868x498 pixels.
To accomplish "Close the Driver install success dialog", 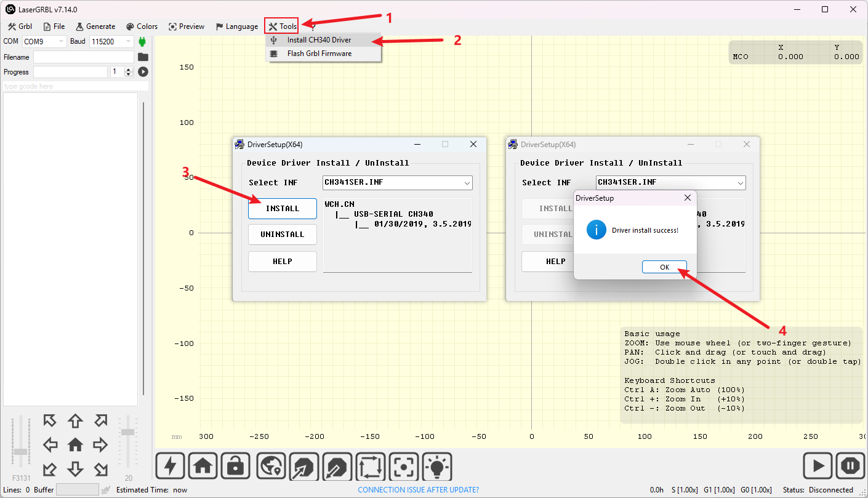I will (688, 198).
